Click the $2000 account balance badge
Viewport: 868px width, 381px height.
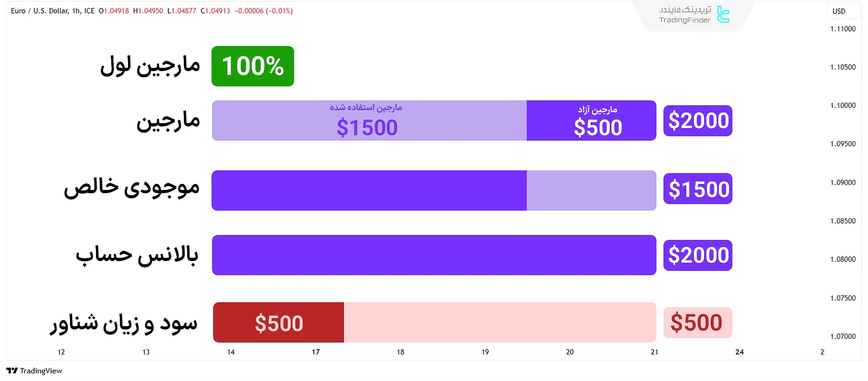tap(698, 255)
